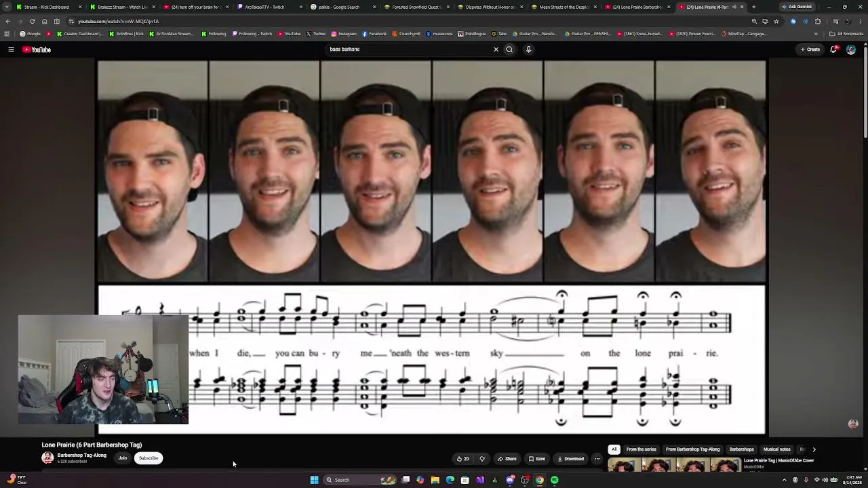Show hidden system tray icons
868x488 pixels.
(x=785, y=480)
